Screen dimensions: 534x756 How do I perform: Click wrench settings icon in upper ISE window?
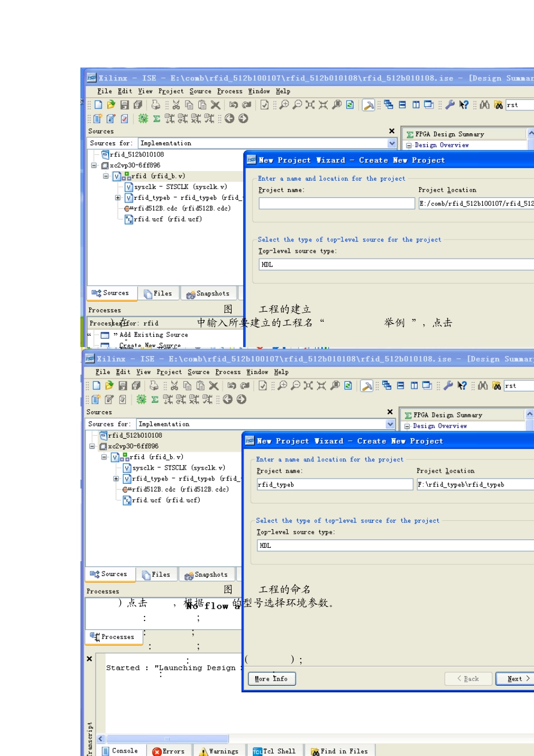click(450, 105)
